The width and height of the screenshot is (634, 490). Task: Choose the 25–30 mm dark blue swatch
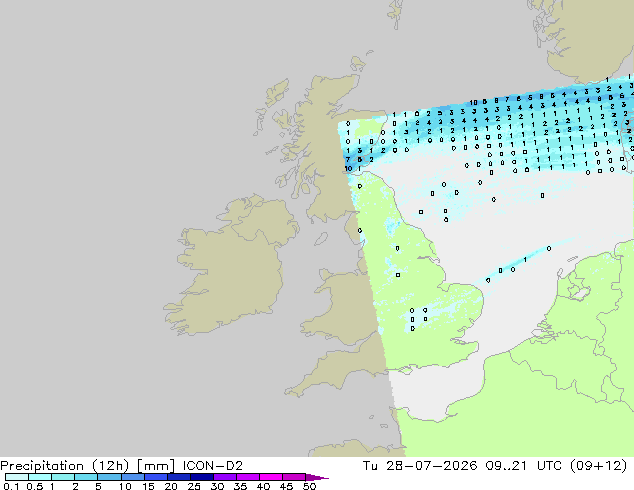coord(201,477)
